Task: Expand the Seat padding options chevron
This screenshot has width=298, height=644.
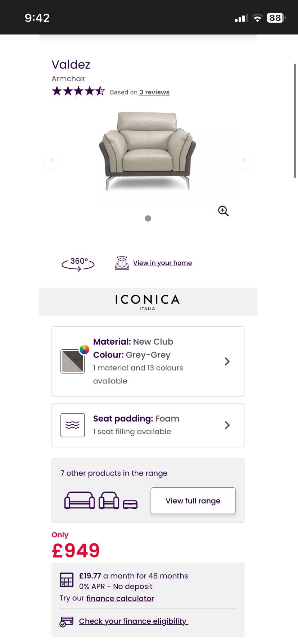Action: click(x=227, y=425)
